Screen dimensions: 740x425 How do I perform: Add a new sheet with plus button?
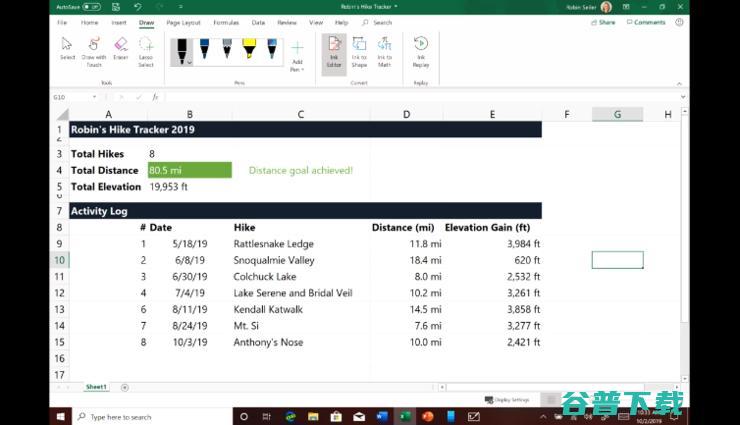[125, 387]
